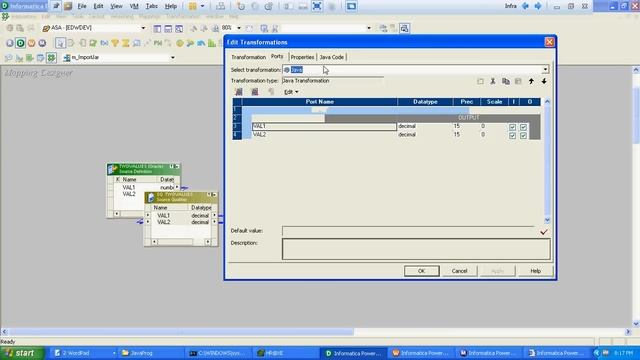Move selected port up with arrow

(x=531, y=81)
